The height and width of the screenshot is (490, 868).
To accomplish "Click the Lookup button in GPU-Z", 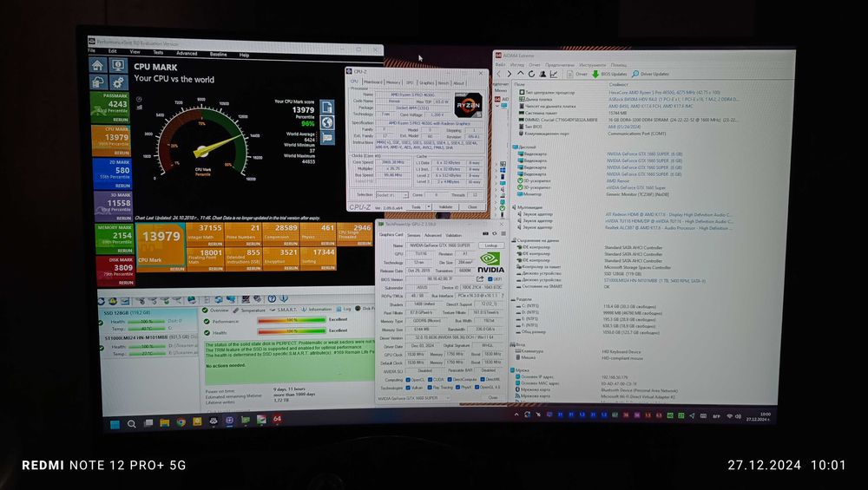I will coord(491,245).
